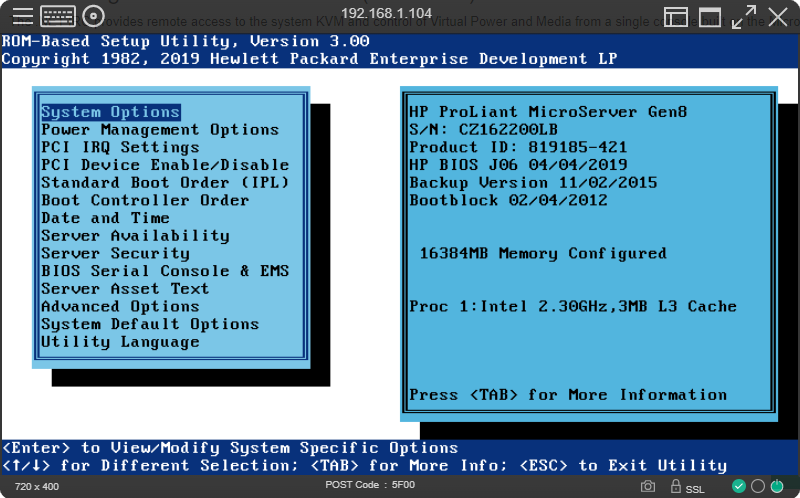Click Press <TAB> for More Information text
800x498 pixels.
point(568,395)
